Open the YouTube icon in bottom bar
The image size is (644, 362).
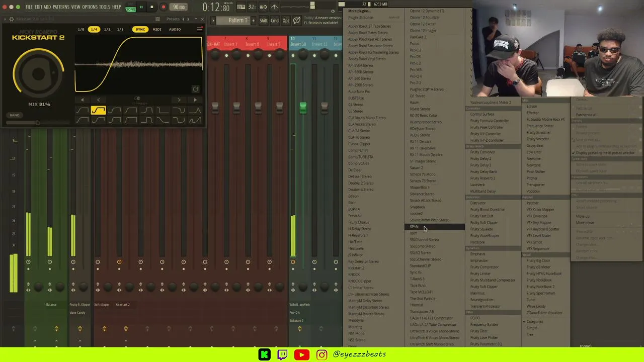click(301, 355)
